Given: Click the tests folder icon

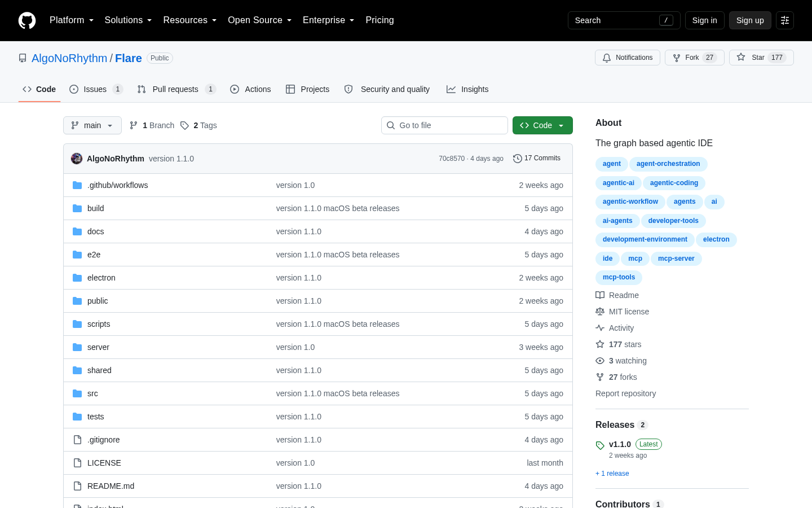Looking at the screenshot, I should tap(77, 417).
